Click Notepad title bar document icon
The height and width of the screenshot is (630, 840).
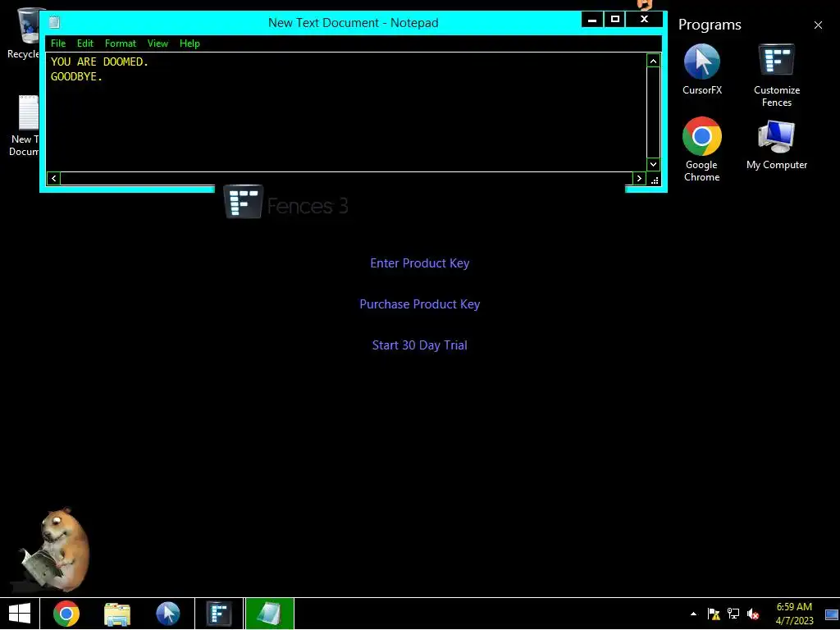click(54, 22)
